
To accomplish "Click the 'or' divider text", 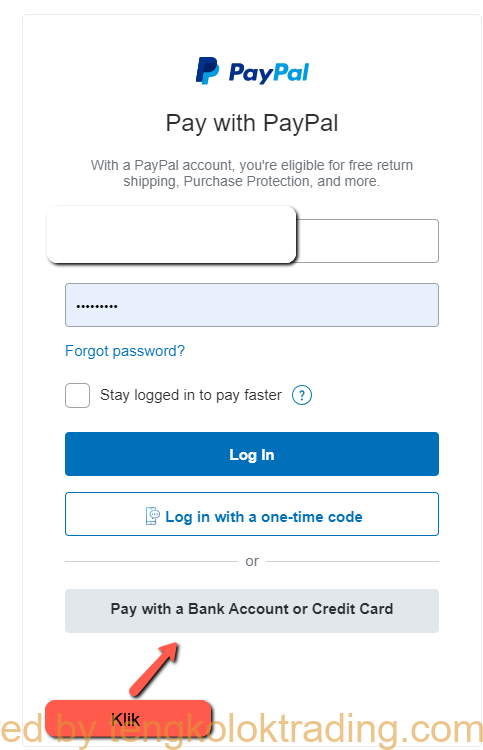I will (x=252, y=561).
